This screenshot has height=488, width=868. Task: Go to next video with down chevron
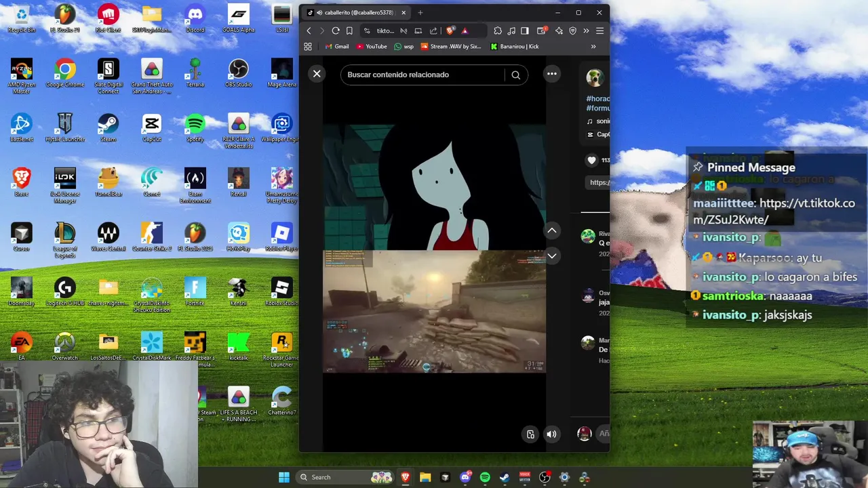tap(552, 256)
